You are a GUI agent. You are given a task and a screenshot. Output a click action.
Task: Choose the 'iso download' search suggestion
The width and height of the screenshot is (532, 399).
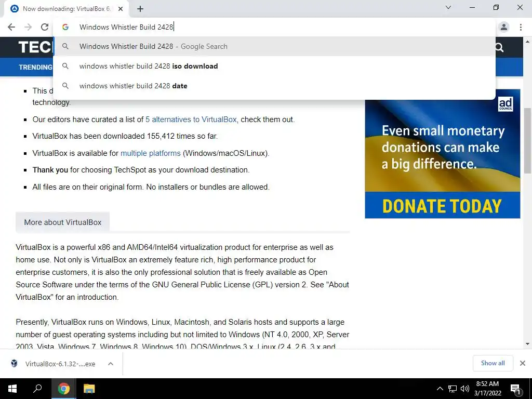point(274,66)
